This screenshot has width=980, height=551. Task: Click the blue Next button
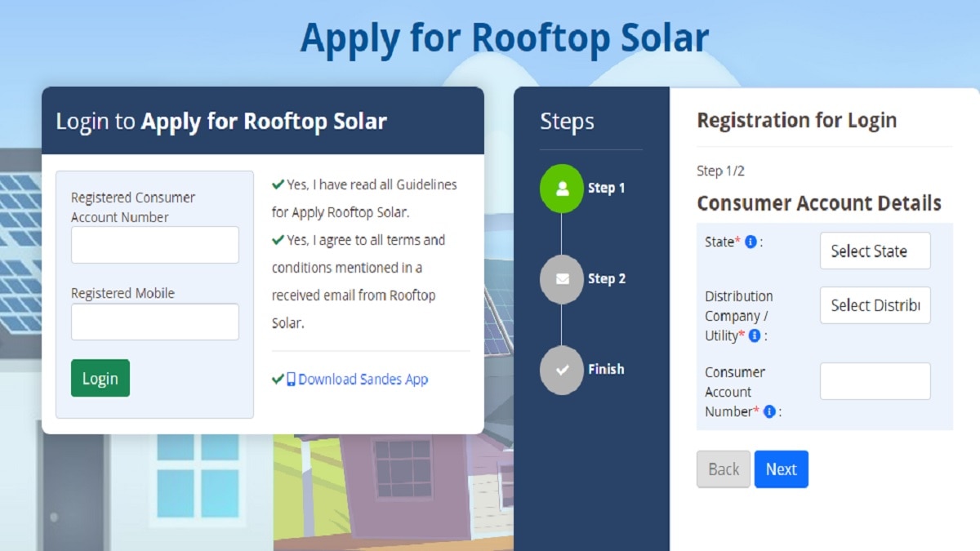pos(781,469)
